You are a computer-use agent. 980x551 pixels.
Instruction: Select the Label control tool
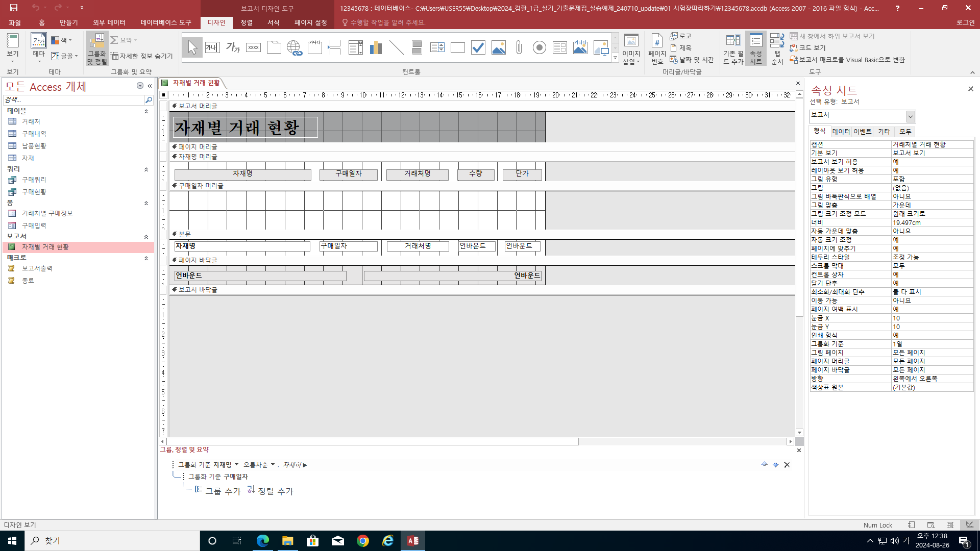point(233,47)
